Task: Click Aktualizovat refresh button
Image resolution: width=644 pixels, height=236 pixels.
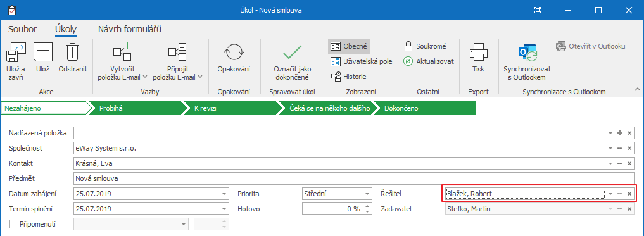Action: tap(429, 61)
